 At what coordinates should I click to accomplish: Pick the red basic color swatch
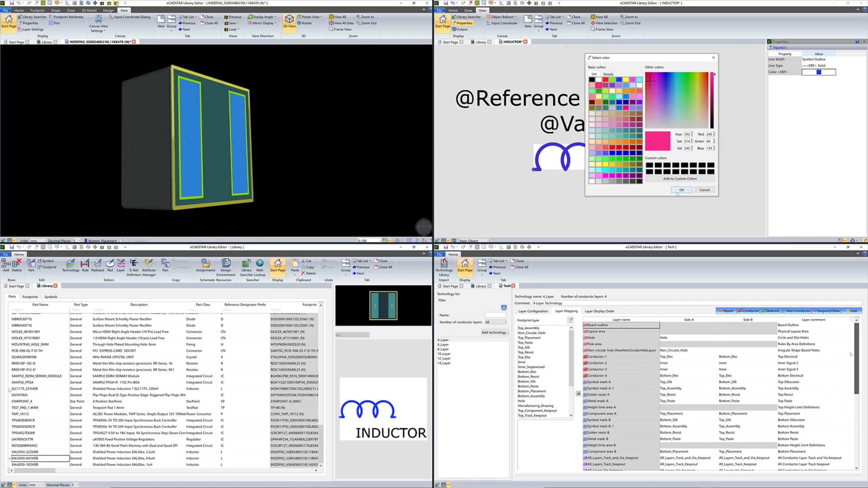605,80
